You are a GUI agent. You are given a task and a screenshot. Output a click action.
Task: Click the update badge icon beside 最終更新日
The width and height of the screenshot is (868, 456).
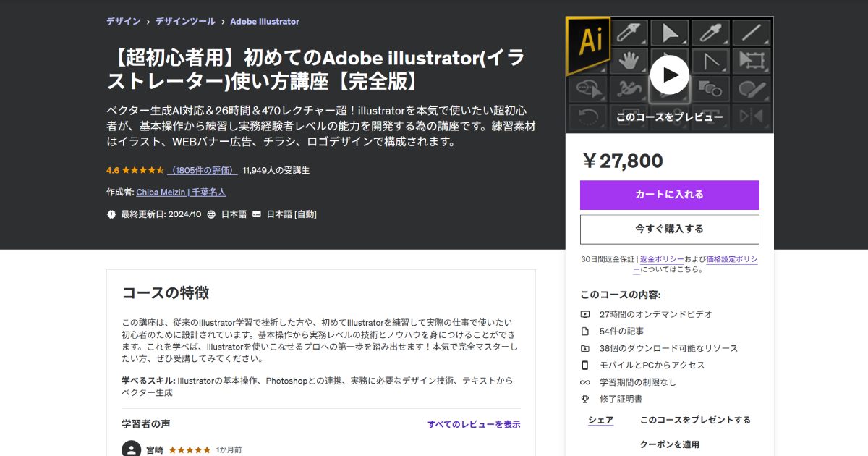point(111,214)
